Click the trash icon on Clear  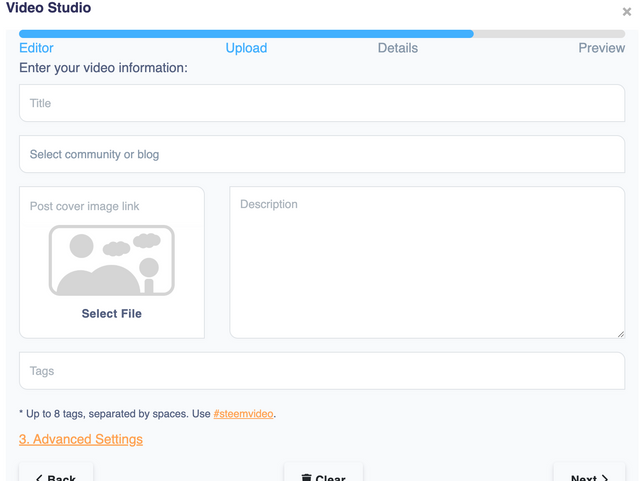click(306, 478)
